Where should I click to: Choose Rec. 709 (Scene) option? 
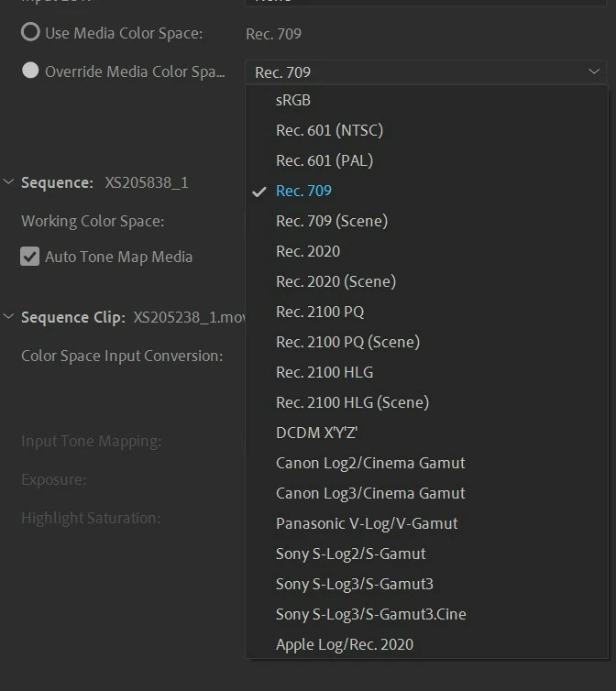tap(426, 221)
